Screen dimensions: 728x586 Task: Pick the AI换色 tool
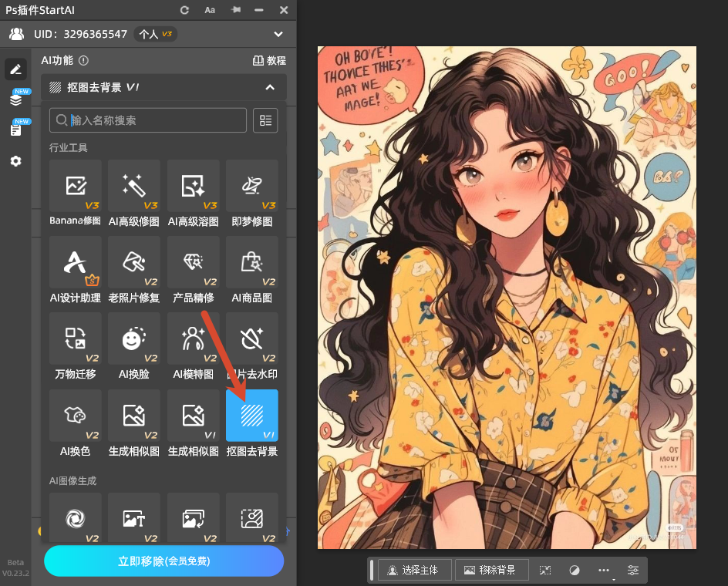(75, 416)
